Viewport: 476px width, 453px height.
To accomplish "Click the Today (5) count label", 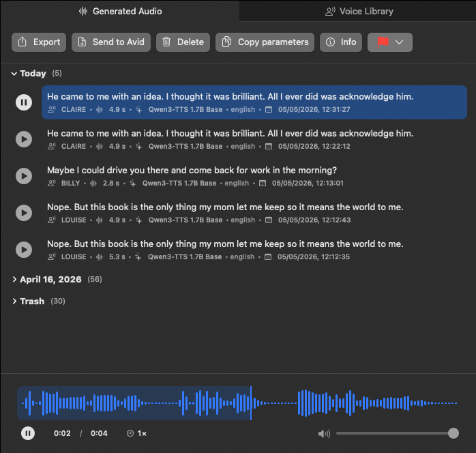I will (x=57, y=74).
